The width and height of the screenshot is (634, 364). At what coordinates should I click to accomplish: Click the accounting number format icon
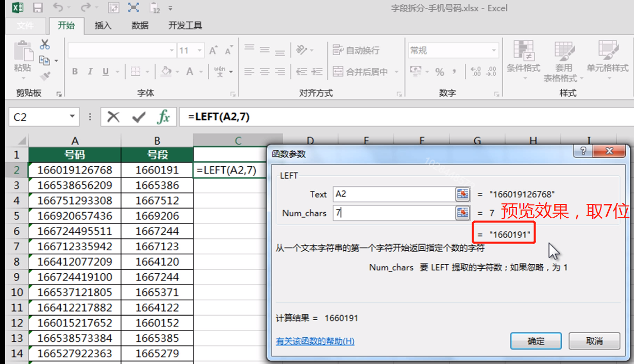(x=415, y=71)
